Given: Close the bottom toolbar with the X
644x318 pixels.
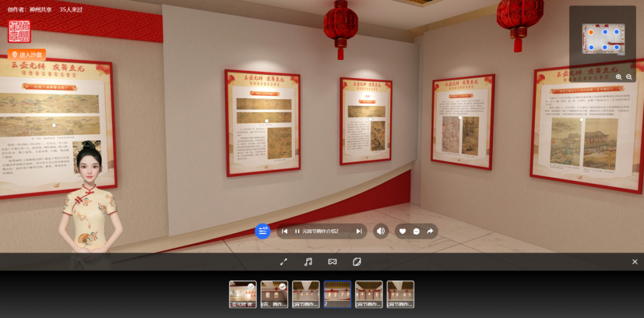Looking at the screenshot, I should (x=634, y=262).
